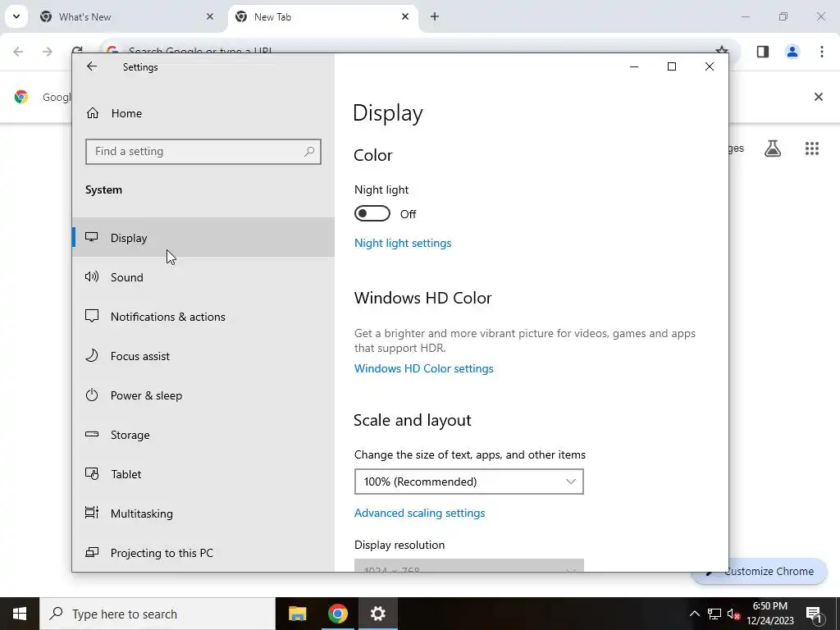Select the Display monitor icon in sidebar
Image resolution: width=840 pixels, height=630 pixels.
pyautogui.click(x=92, y=237)
